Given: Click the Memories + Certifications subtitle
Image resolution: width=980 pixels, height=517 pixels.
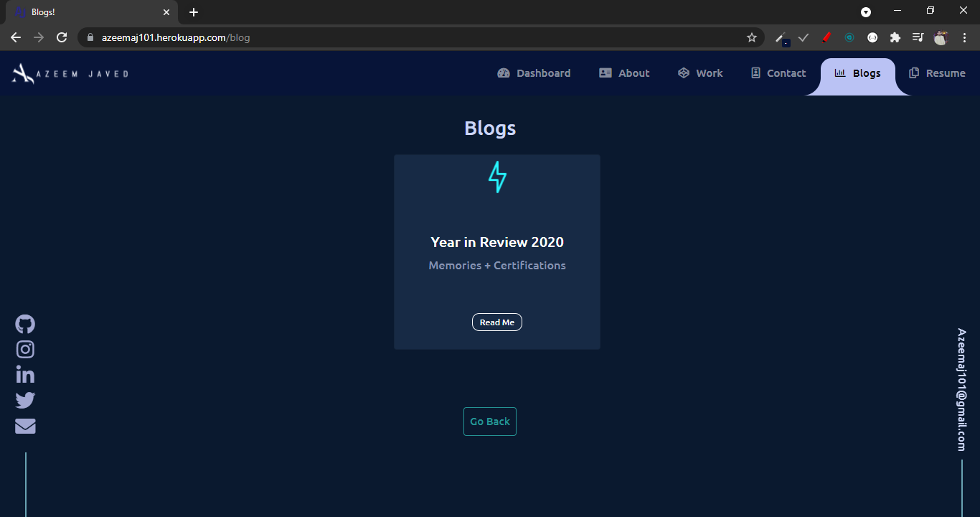Looking at the screenshot, I should pyautogui.click(x=497, y=266).
